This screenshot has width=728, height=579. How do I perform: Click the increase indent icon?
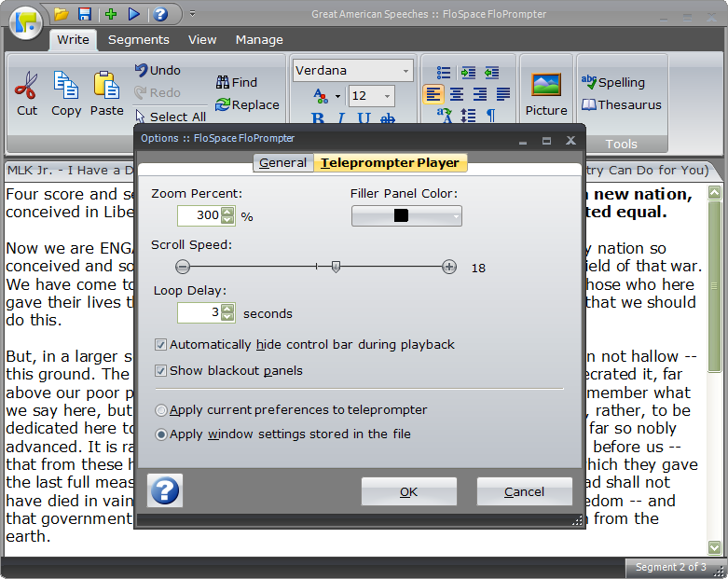468,73
